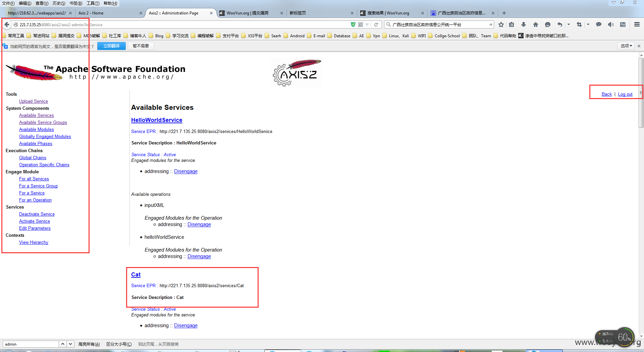Open the 编辑(E) menu
Viewport: 644px width, 352px height.
25,3
